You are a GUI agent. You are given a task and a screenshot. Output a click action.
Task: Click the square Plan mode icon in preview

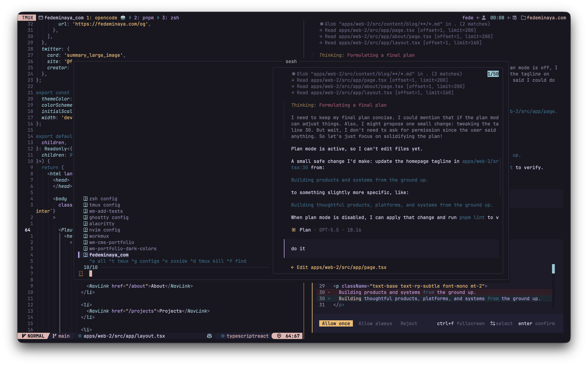click(x=294, y=230)
